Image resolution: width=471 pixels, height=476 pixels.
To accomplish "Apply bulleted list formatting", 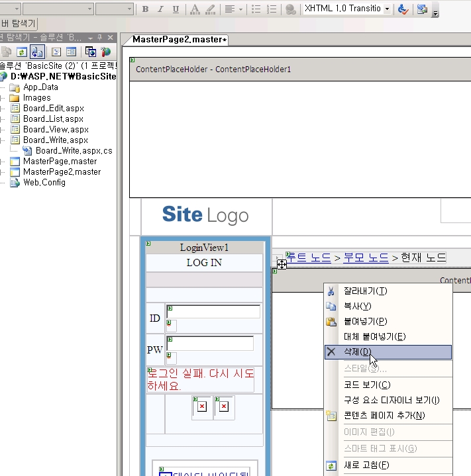I will coord(256,9).
